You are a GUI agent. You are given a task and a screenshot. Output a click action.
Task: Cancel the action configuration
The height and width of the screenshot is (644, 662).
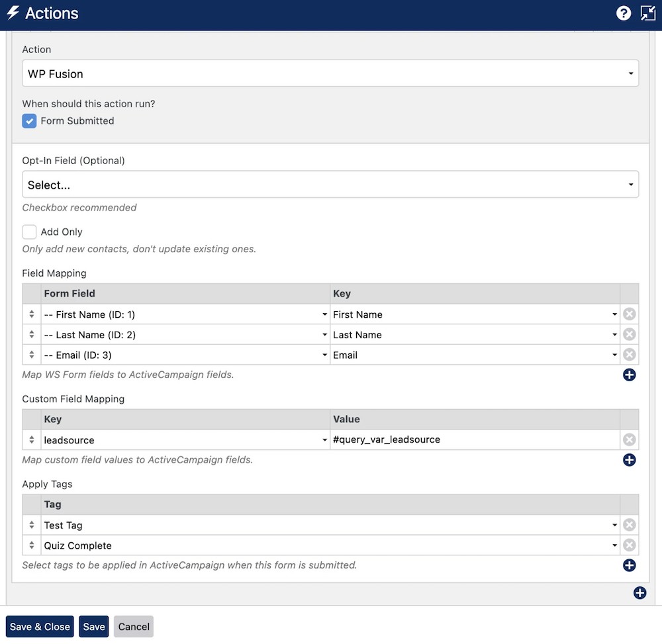[133, 626]
